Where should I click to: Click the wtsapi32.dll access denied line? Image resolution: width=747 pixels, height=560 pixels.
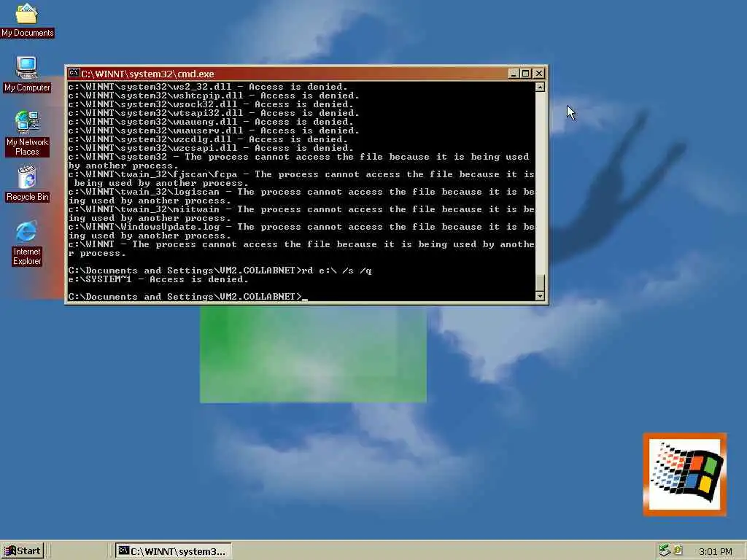coord(214,113)
